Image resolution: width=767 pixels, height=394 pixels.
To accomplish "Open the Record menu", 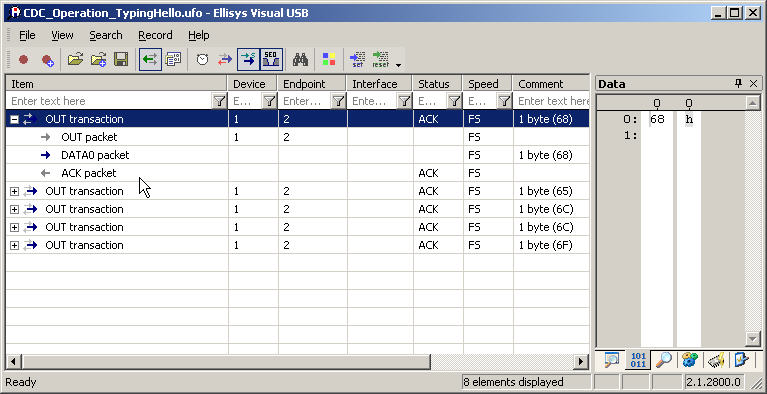I will click(x=155, y=35).
